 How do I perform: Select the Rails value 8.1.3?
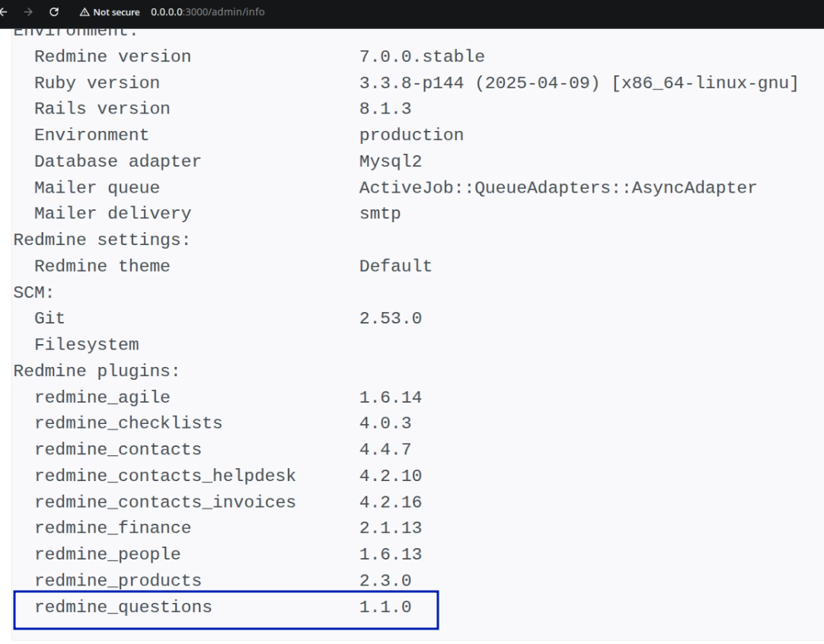point(385,109)
